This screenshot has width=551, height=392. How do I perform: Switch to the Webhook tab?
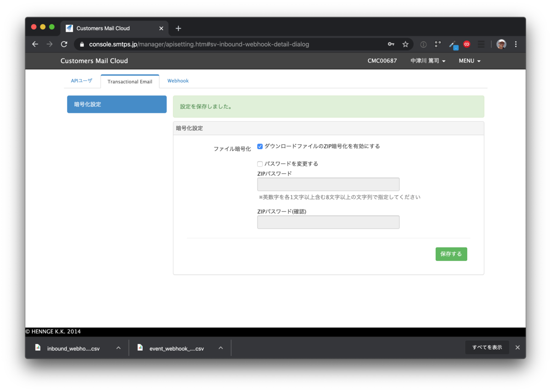[x=178, y=80]
